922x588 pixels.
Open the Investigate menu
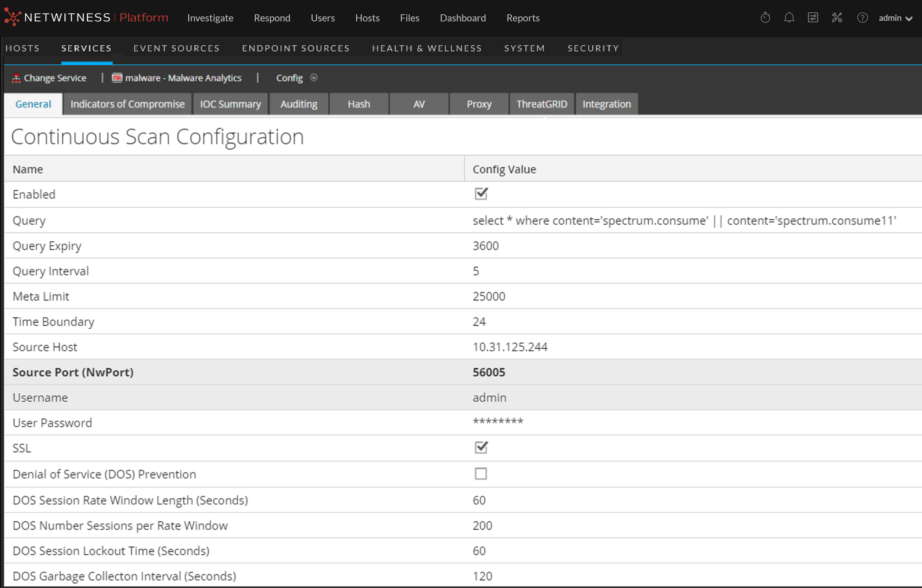pos(210,18)
